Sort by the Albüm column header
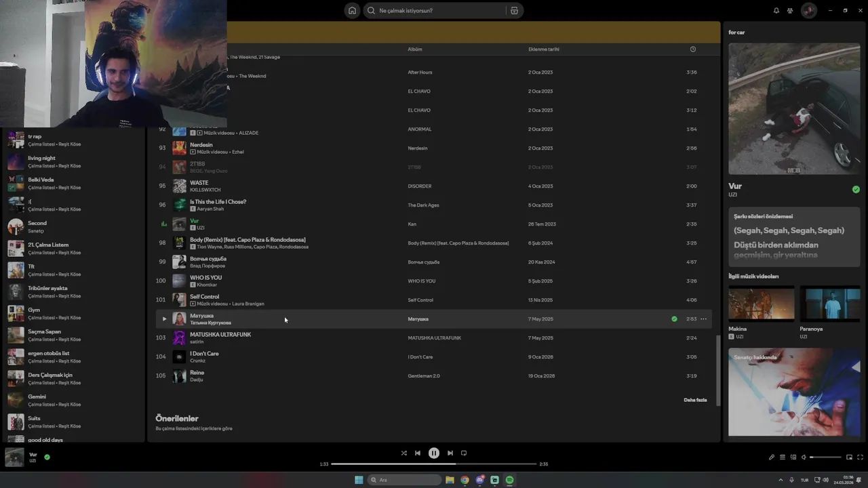 (x=415, y=49)
